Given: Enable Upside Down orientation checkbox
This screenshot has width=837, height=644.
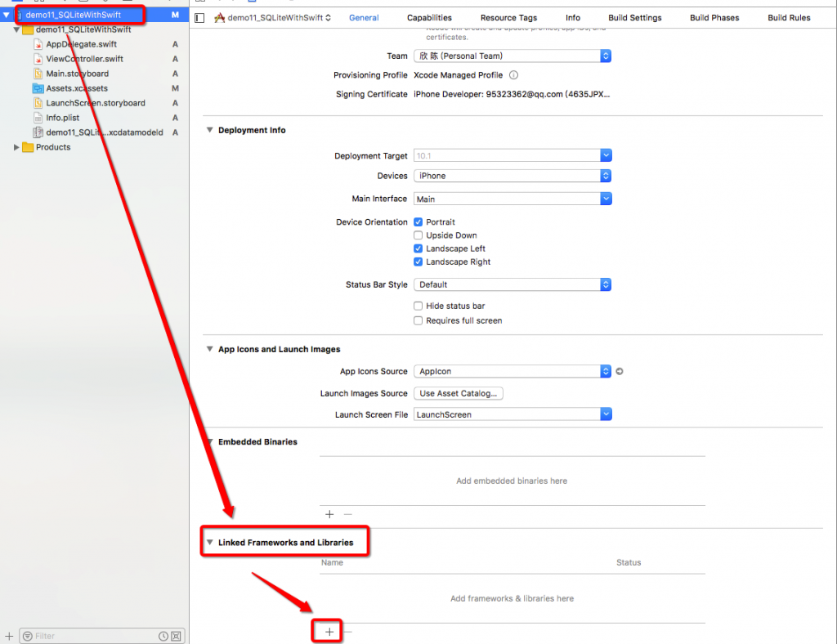Looking at the screenshot, I should 418,235.
